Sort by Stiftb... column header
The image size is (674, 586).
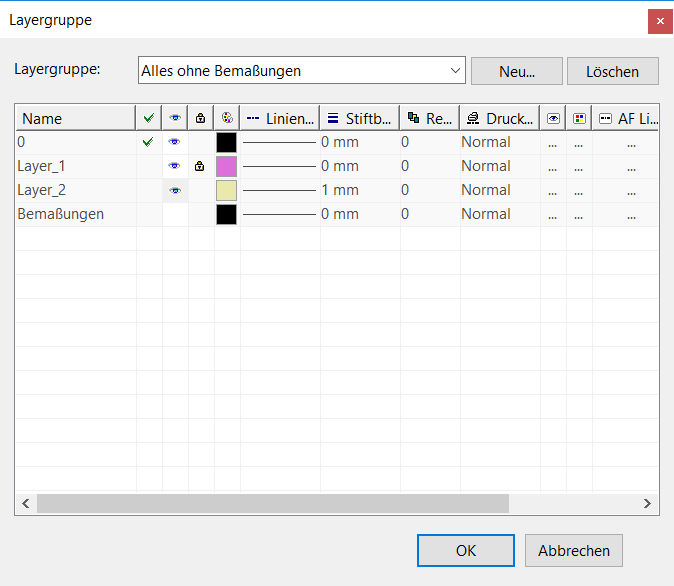tap(360, 118)
